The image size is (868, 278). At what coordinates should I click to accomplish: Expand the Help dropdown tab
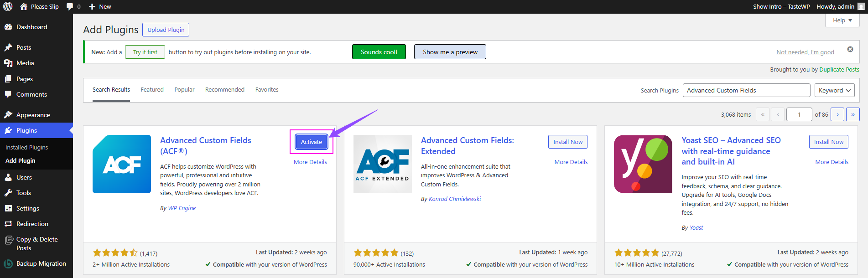click(842, 21)
